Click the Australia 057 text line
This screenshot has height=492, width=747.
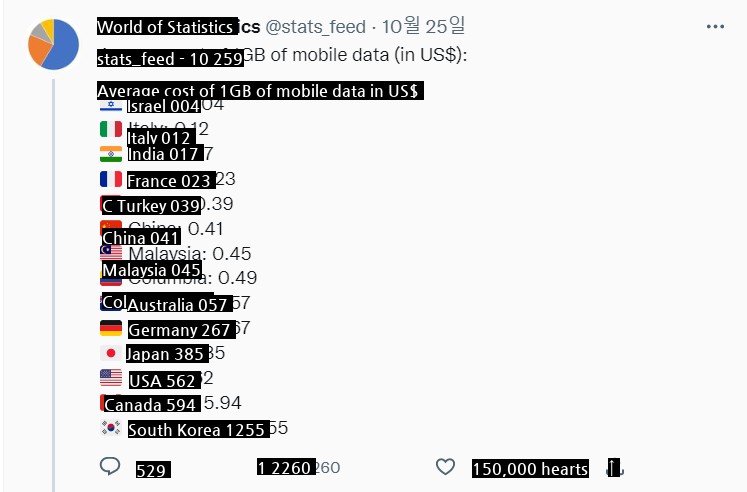(179, 304)
